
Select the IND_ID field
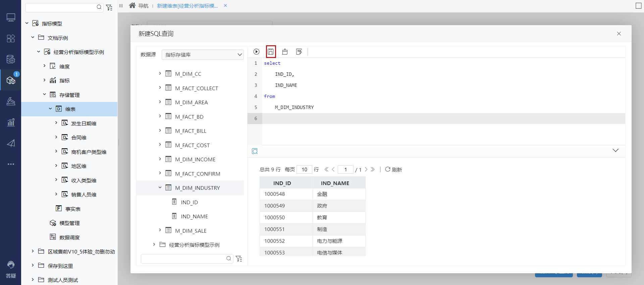189,202
